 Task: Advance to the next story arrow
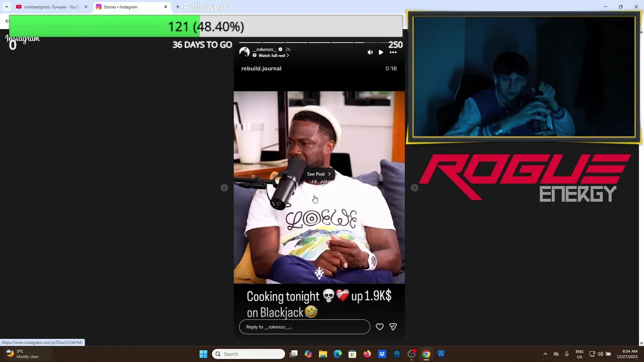pos(415,188)
